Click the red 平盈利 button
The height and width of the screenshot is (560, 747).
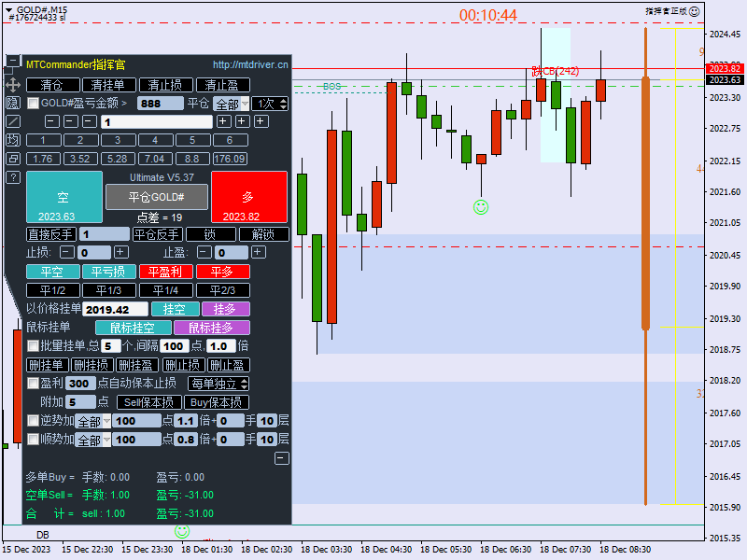click(x=166, y=272)
